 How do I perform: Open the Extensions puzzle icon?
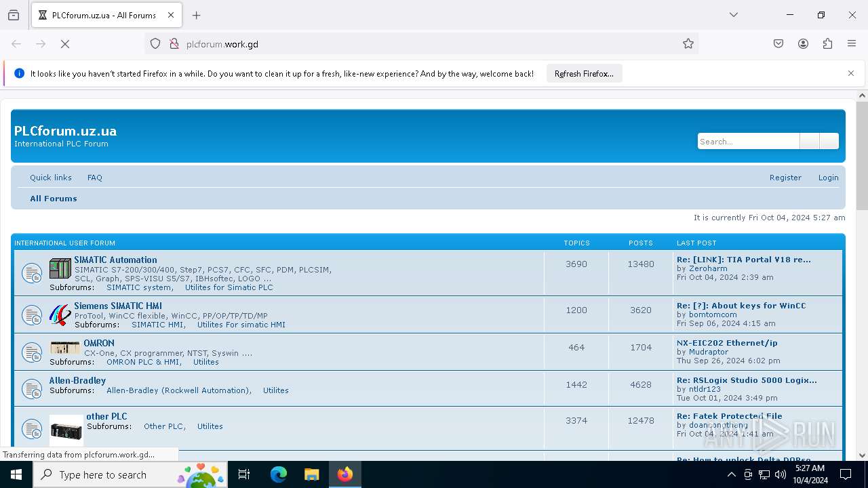[x=827, y=44]
